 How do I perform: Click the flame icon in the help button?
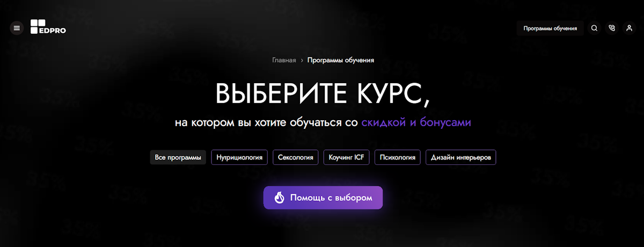pos(279,198)
